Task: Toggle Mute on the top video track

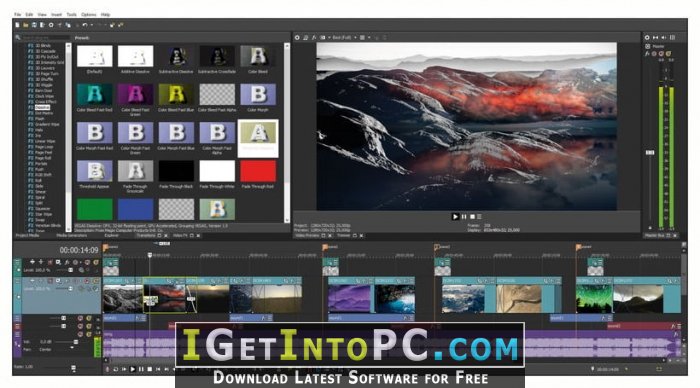Action: point(88,263)
